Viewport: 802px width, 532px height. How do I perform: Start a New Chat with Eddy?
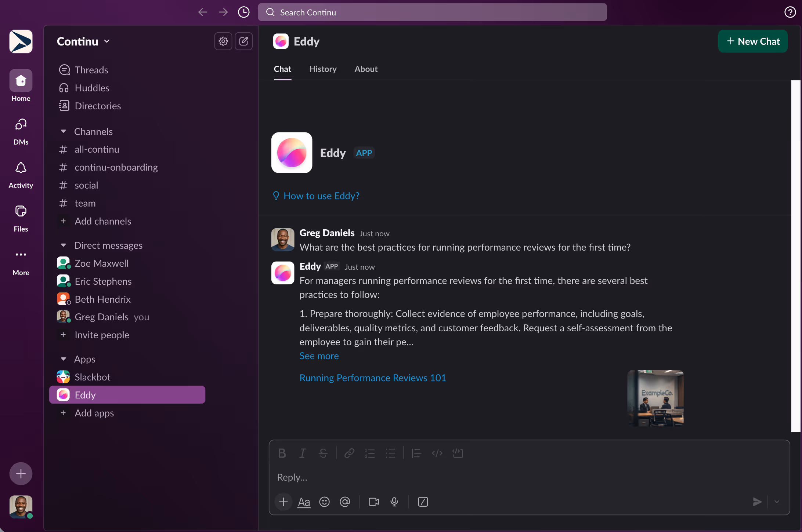pyautogui.click(x=753, y=41)
